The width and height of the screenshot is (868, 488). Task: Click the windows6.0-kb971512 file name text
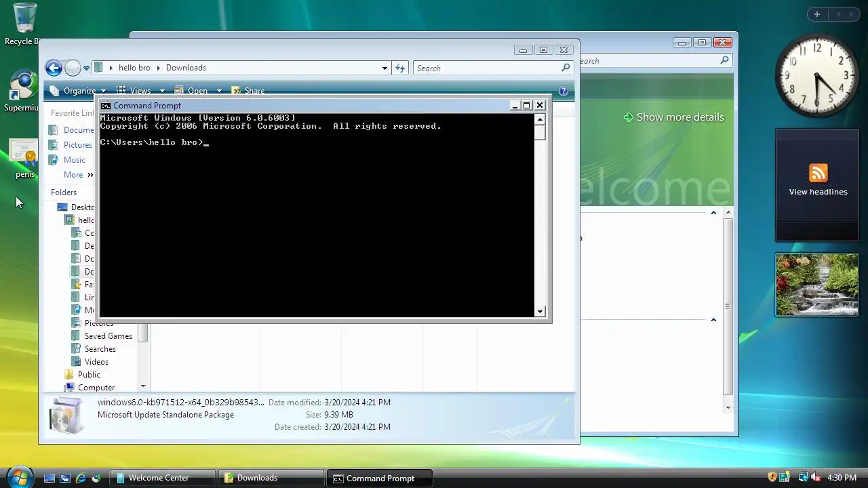pos(181,403)
